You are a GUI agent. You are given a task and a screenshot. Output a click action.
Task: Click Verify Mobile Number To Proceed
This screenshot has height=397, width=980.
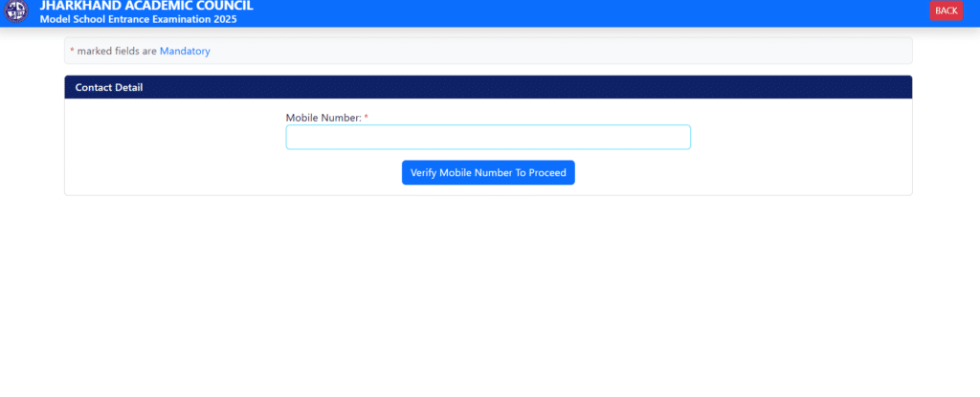[488, 173]
